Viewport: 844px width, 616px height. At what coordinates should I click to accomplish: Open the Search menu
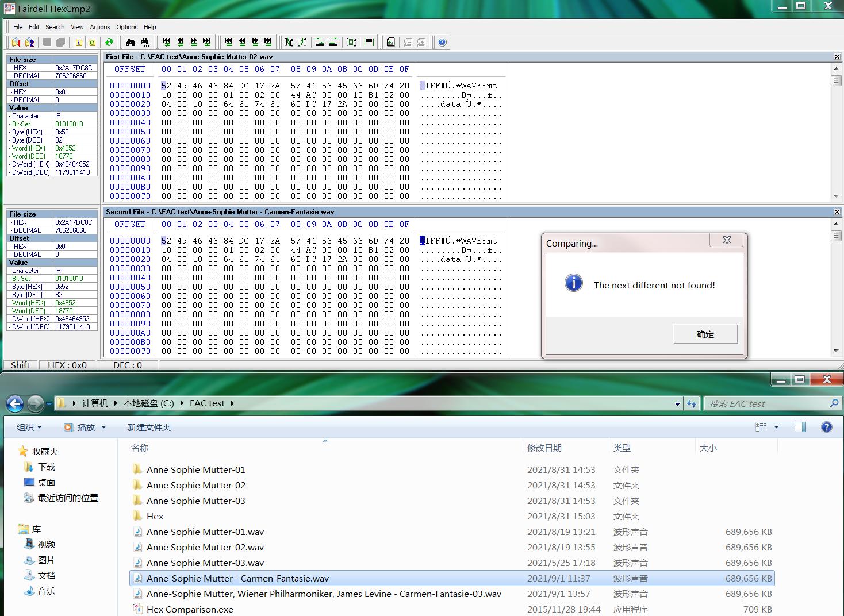coord(55,27)
